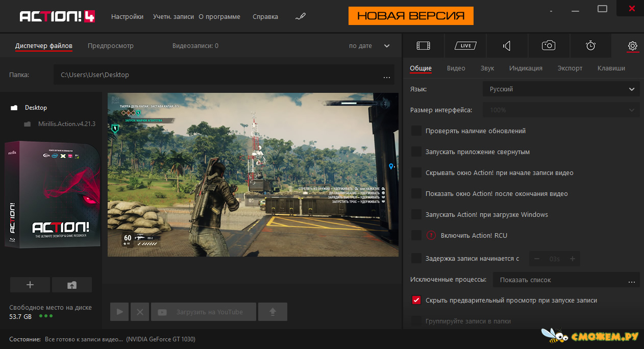The height and width of the screenshot is (349, 644).
Task: Toggle Задержка записи начинается с checkbox
Action: [x=416, y=258]
